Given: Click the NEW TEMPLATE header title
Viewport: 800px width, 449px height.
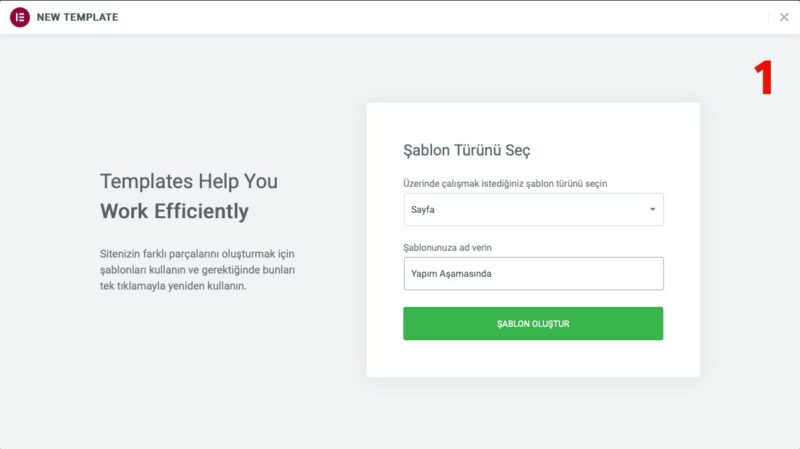Looking at the screenshot, I should click(77, 17).
